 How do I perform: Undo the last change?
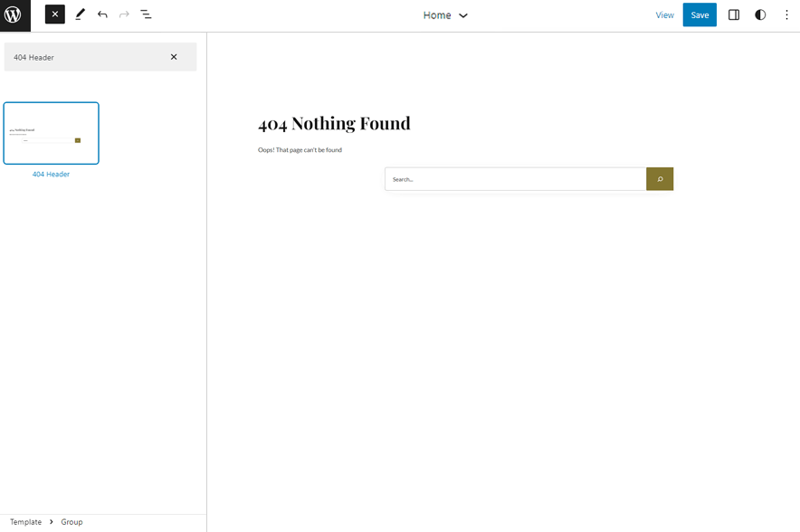click(102, 14)
